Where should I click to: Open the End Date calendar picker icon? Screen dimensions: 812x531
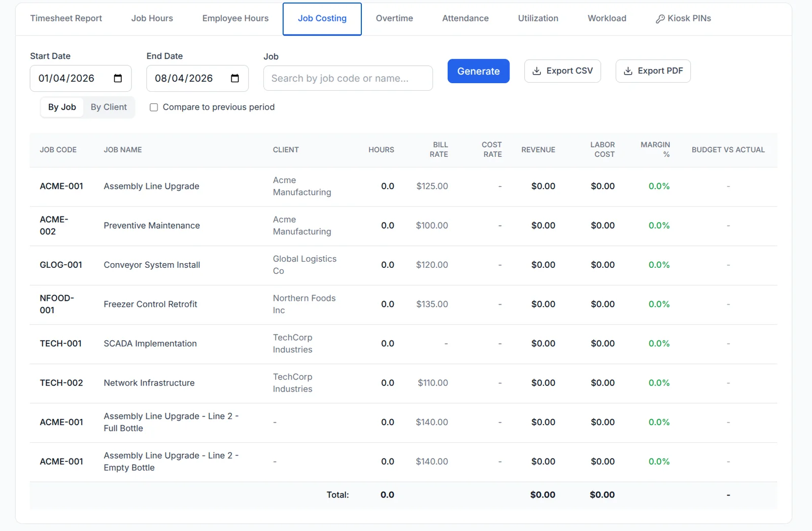click(234, 78)
